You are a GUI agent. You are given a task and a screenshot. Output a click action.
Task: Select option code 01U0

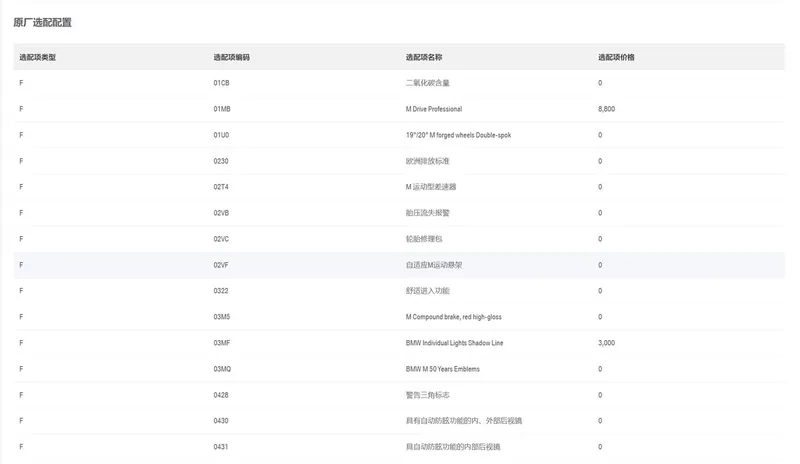221,135
